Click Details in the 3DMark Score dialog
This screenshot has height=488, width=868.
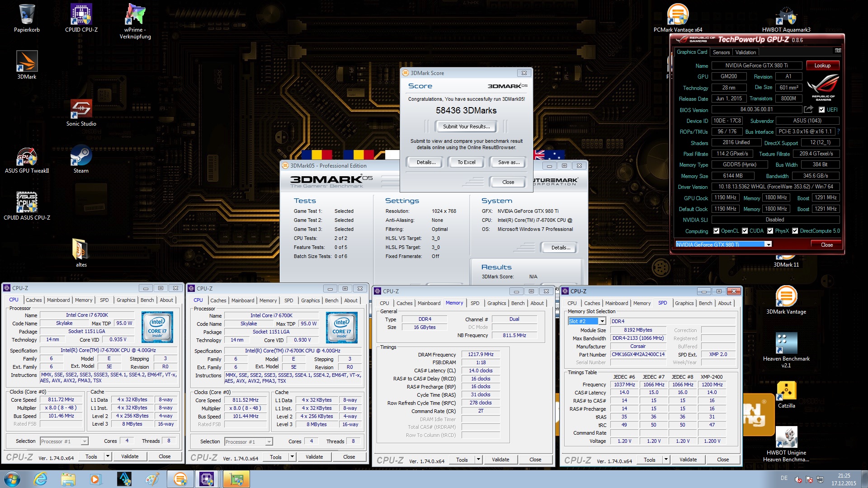[x=426, y=162]
